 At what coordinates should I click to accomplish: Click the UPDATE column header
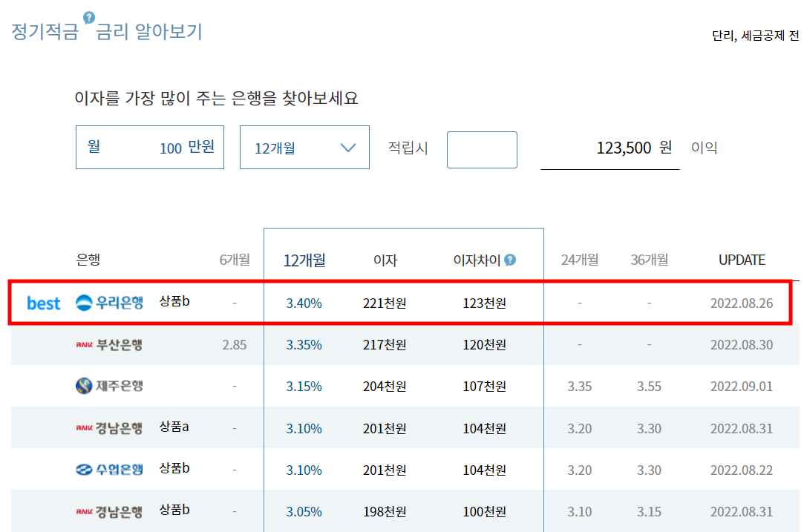tap(742, 260)
